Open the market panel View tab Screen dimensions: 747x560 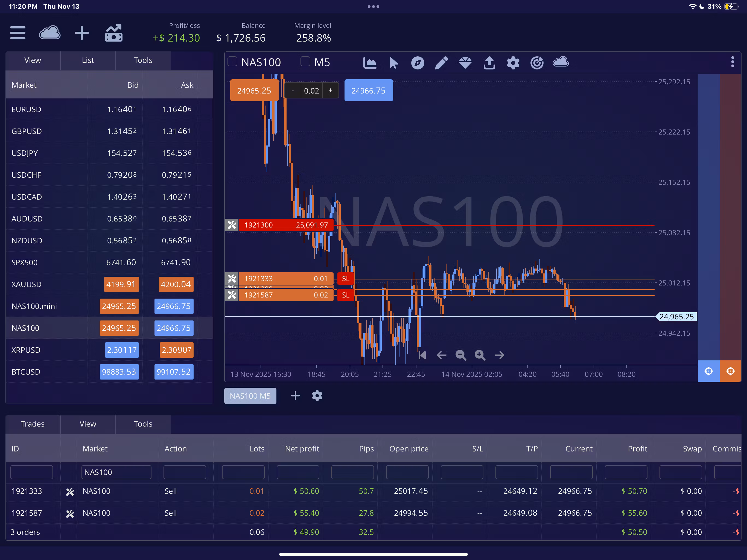tap(33, 60)
